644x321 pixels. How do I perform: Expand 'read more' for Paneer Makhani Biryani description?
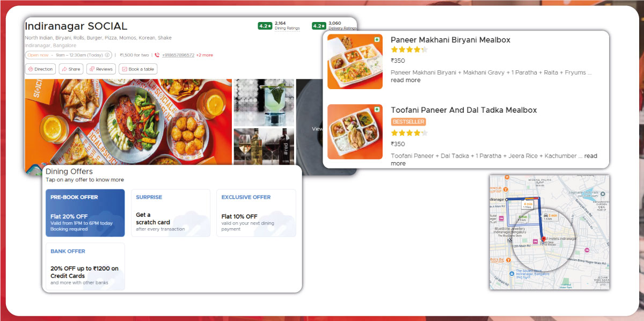pos(406,80)
